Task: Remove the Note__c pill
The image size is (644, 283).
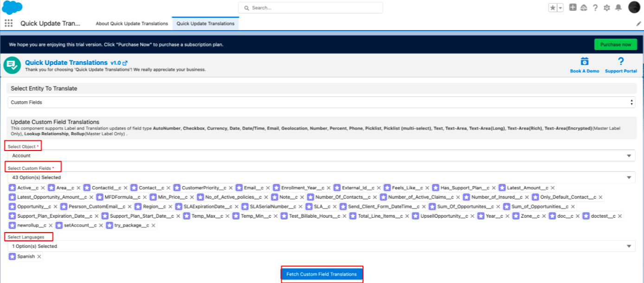Action: [302, 197]
